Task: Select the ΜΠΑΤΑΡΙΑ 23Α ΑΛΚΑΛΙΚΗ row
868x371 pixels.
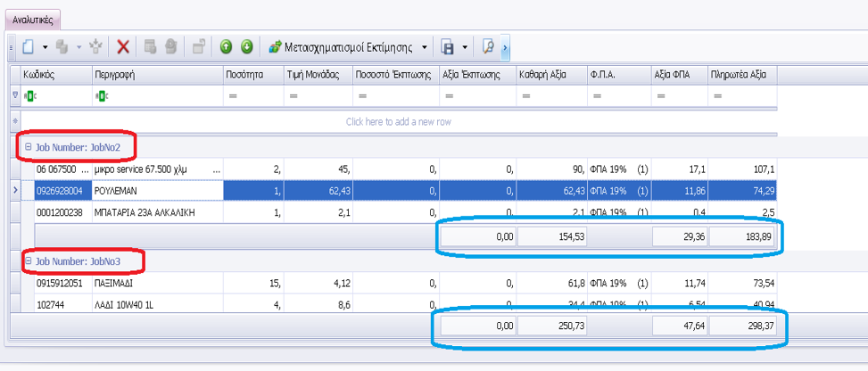Action: 156,213
